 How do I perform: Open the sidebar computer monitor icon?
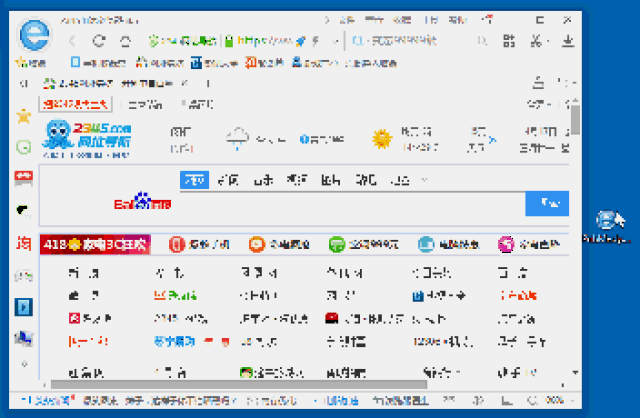(24, 339)
